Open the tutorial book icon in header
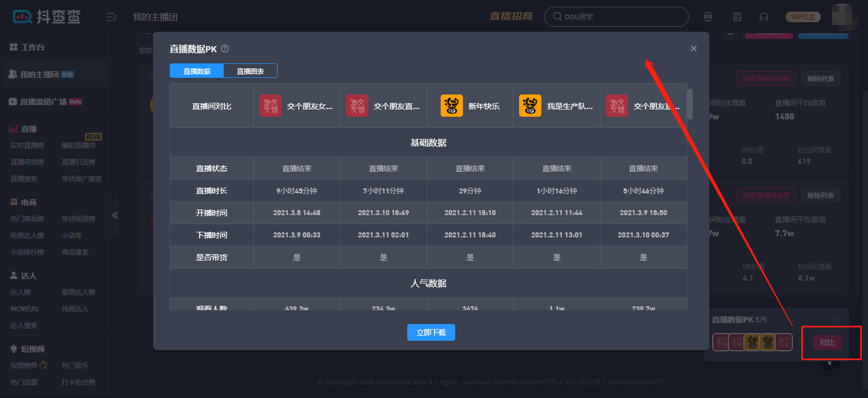 click(737, 17)
